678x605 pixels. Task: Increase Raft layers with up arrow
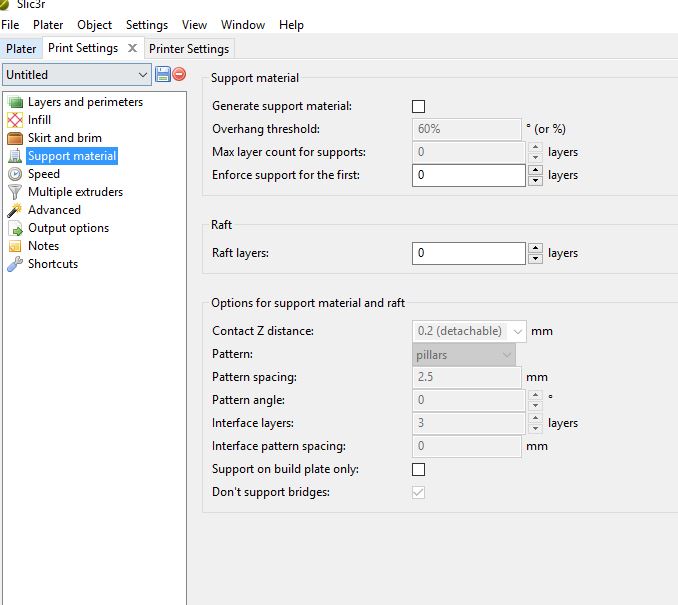point(536,248)
